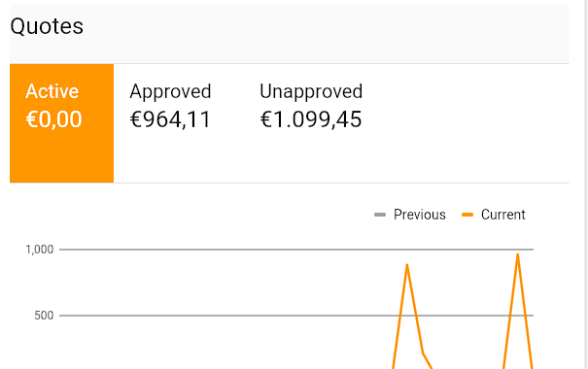Toggle the Previous series legend label
The width and height of the screenshot is (588, 369).
click(x=420, y=215)
